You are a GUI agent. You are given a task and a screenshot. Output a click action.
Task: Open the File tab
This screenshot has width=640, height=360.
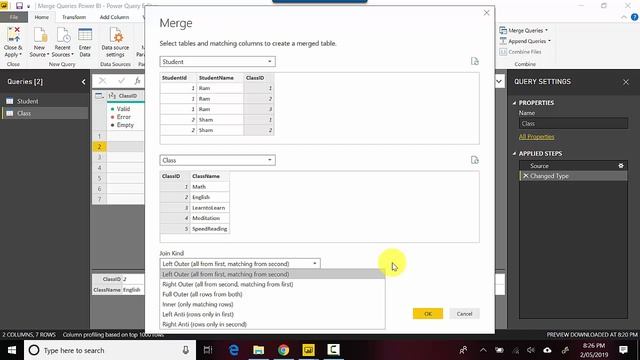[14, 17]
